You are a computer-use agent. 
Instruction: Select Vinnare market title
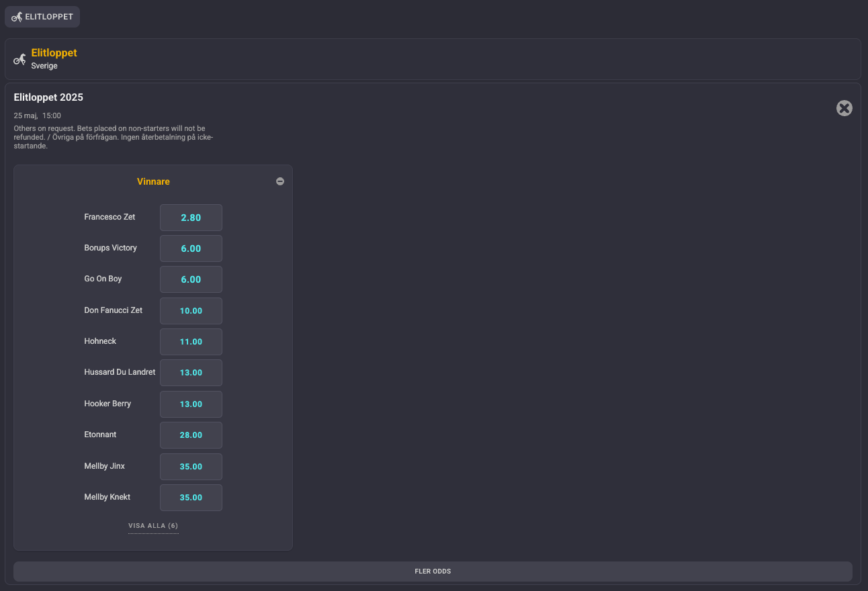pos(153,181)
